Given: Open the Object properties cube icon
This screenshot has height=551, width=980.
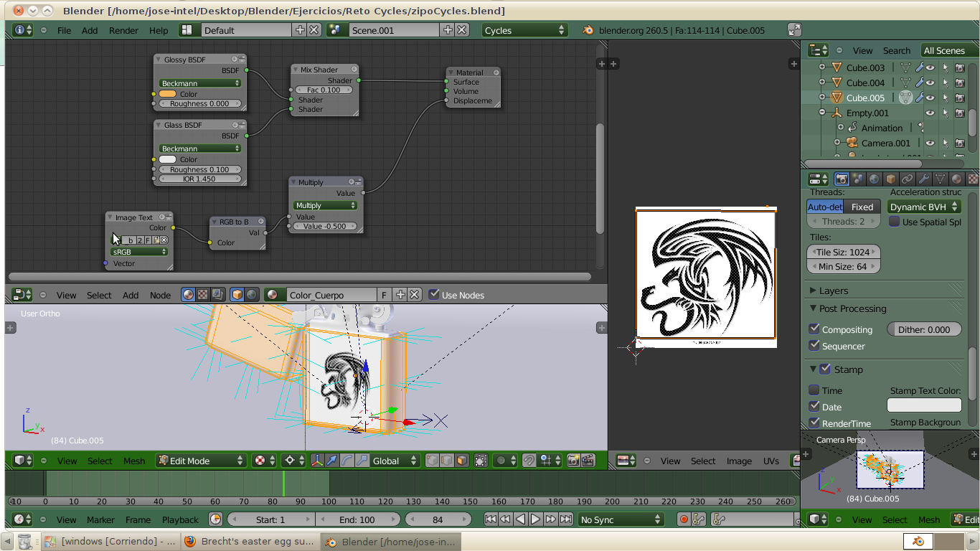Looking at the screenshot, I should tap(891, 179).
